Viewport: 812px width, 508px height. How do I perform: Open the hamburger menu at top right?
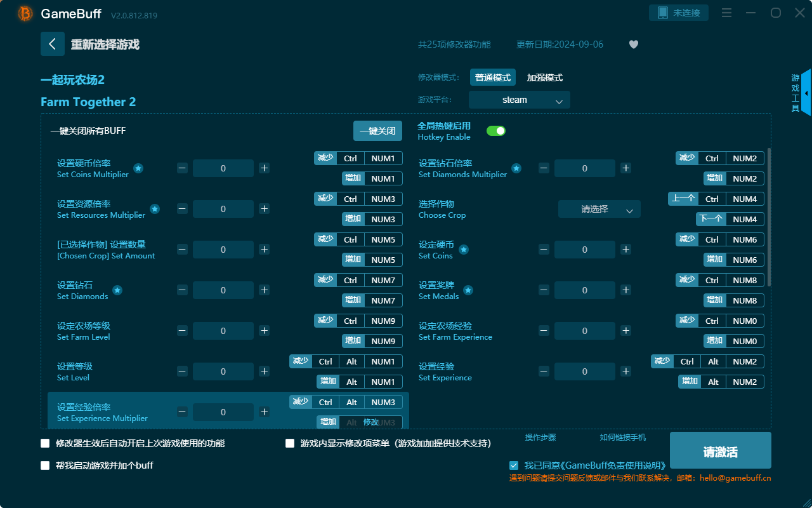click(x=726, y=12)
